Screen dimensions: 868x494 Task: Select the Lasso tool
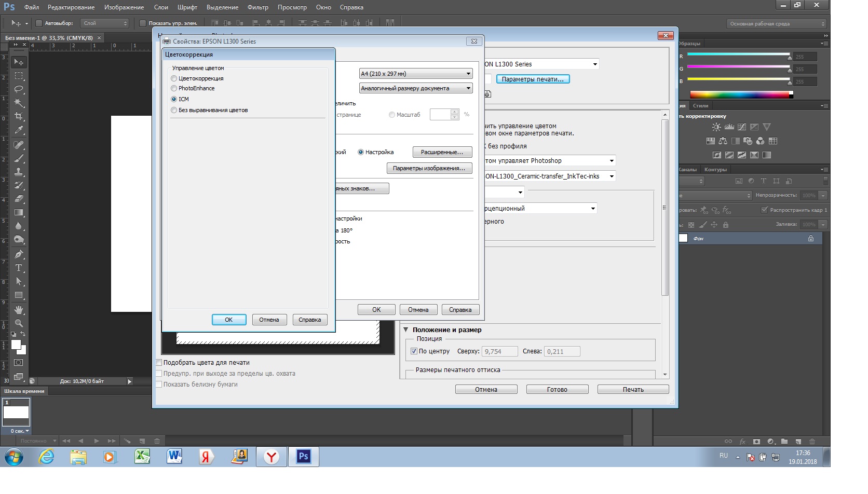[x=19, y=89]
